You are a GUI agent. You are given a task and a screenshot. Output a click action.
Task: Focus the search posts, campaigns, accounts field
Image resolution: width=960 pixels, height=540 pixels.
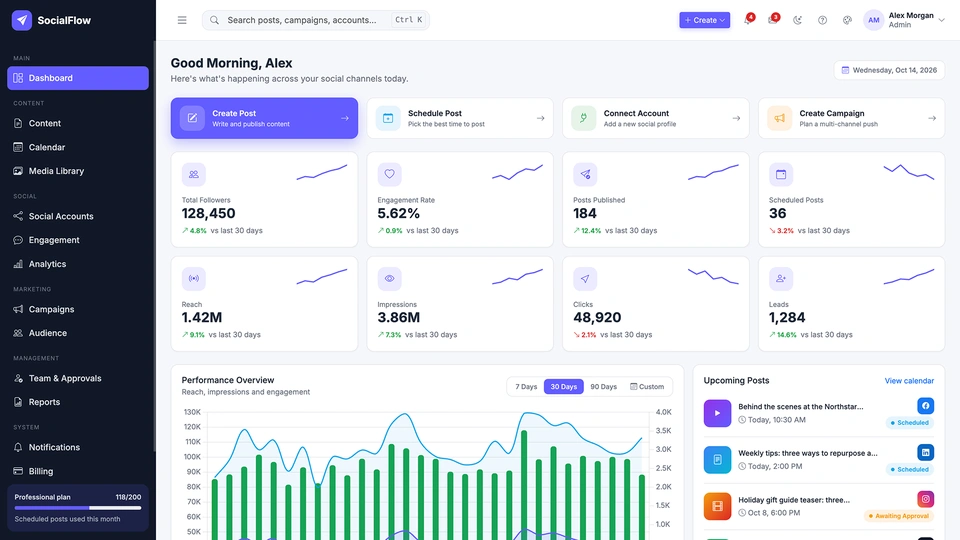coord(315,20)
